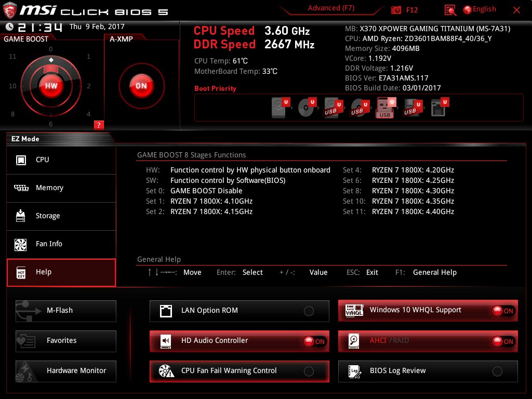Viewport: 532px width, 399px height.
Task: Select the optical disc boot device icon
Action: (x=307, y=108)
